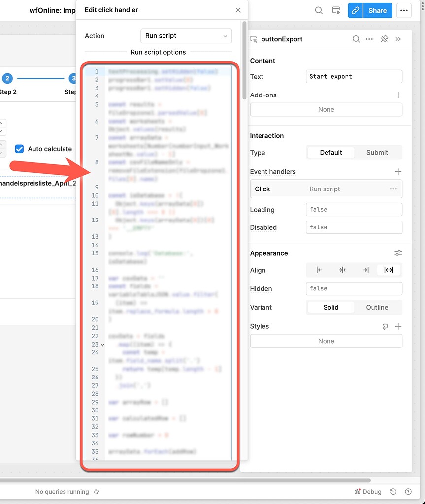Open the three-dot more options menu in top bar

click(x=404, y=10)
